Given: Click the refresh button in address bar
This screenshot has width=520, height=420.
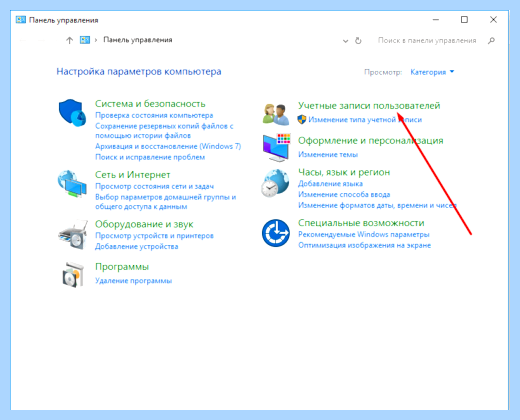Looking at the screenshot, I should click(358, 41).
